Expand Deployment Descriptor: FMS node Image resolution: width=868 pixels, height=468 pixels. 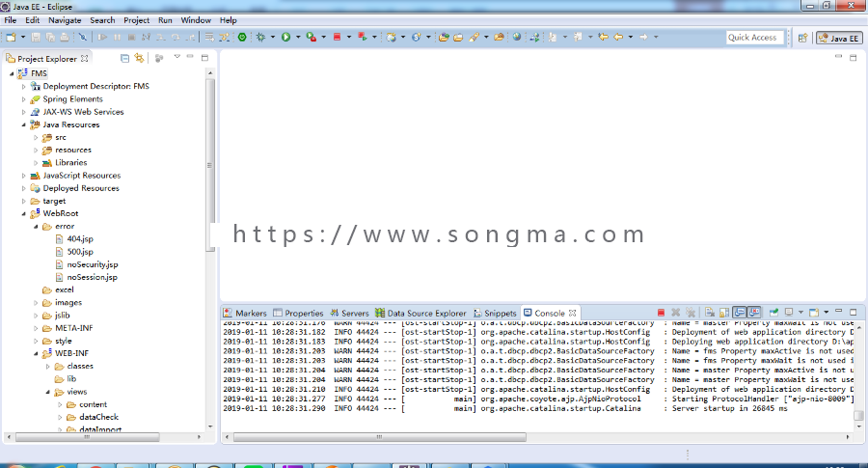click(24, 87)
